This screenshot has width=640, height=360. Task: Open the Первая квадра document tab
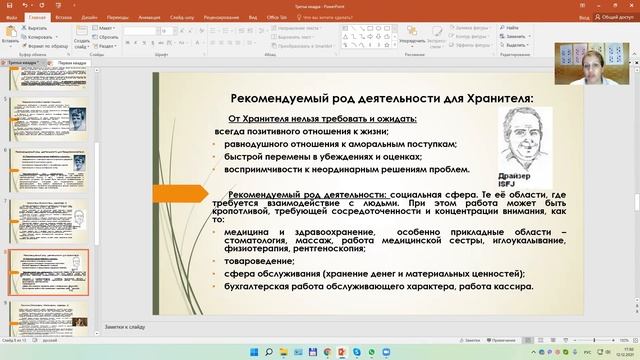69,63
